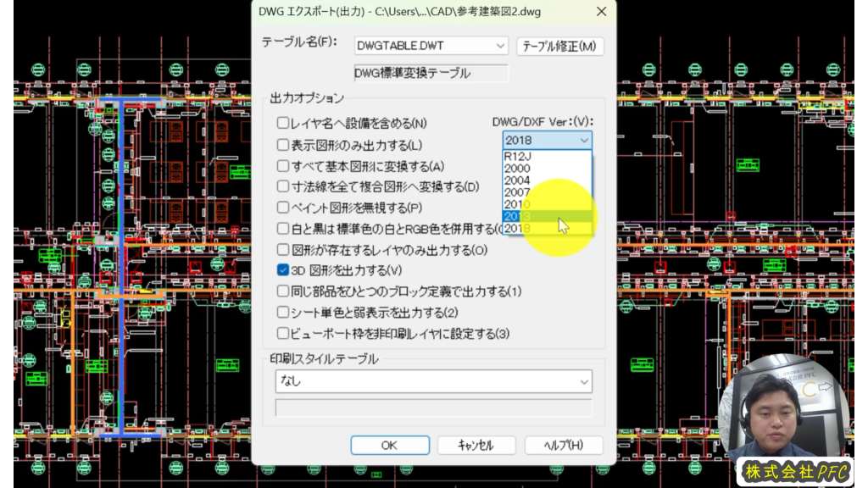Enable ビューポート枠を非印刷レイヤに設定する

pos(283,333)
